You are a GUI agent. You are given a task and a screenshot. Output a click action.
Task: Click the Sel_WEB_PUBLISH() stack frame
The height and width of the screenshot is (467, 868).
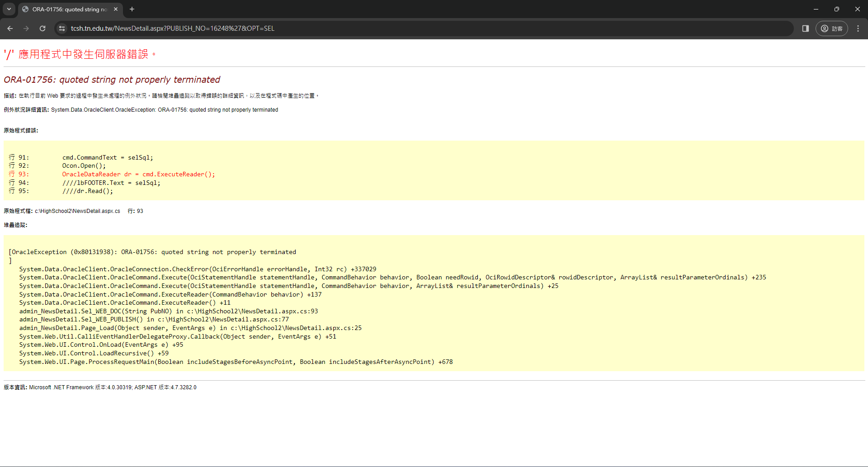pyautogui.click(x=154, y=320)
